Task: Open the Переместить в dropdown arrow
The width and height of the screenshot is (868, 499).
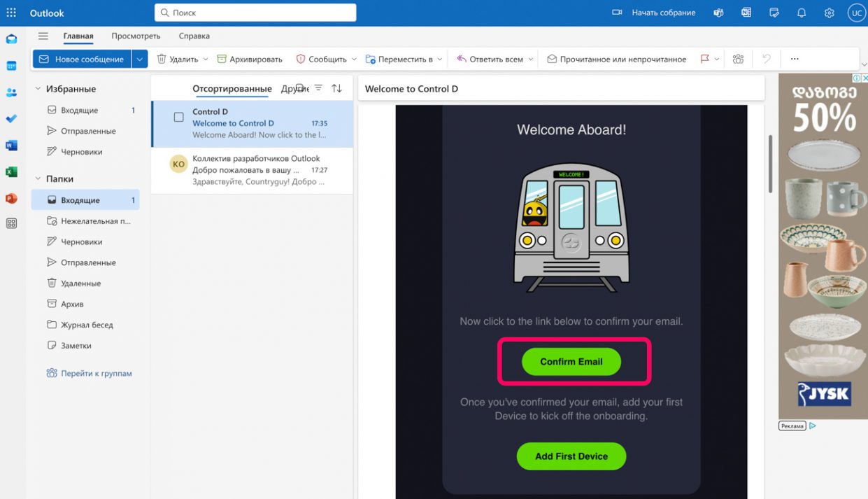Action: tap(440, 59)
